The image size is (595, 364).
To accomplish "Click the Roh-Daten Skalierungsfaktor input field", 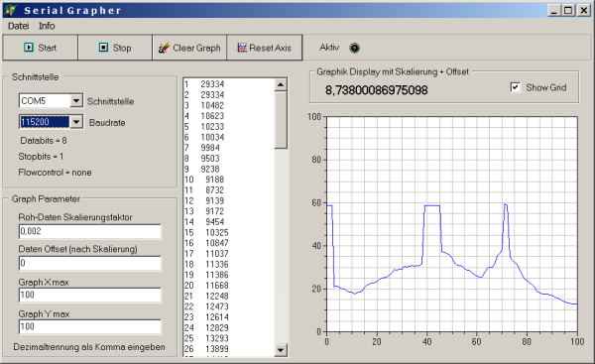I will [90, 231].
